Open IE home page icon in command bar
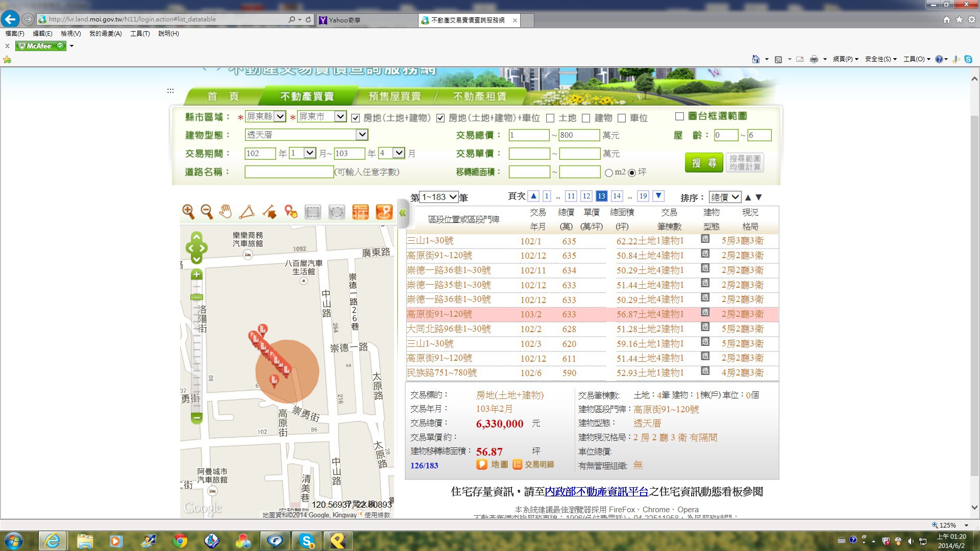The image size is (980, 551). pos(756,59)
